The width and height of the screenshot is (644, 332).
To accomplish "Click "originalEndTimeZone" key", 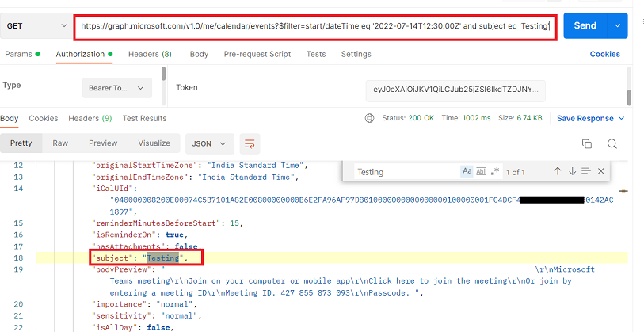I will pos(140,177).
